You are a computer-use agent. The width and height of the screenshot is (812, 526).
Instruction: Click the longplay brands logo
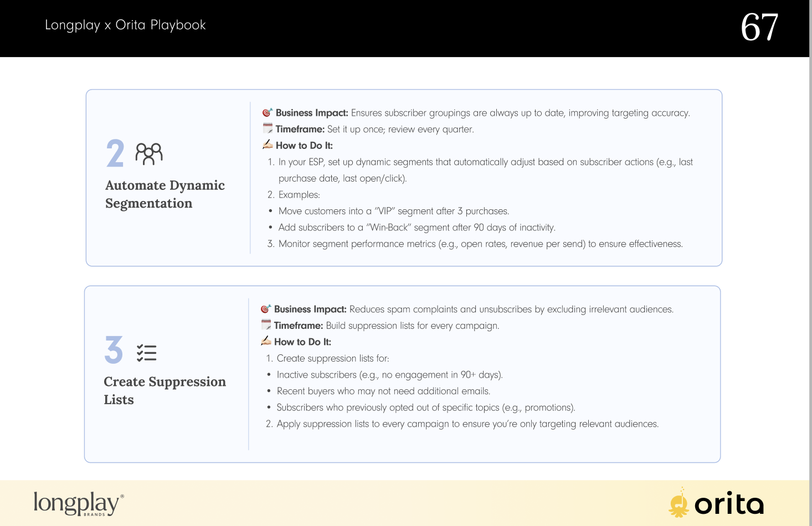[x=79, y=503]
